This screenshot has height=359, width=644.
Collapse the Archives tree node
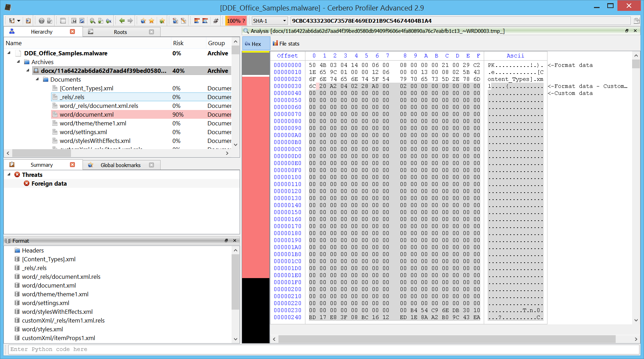click(19, 62)
